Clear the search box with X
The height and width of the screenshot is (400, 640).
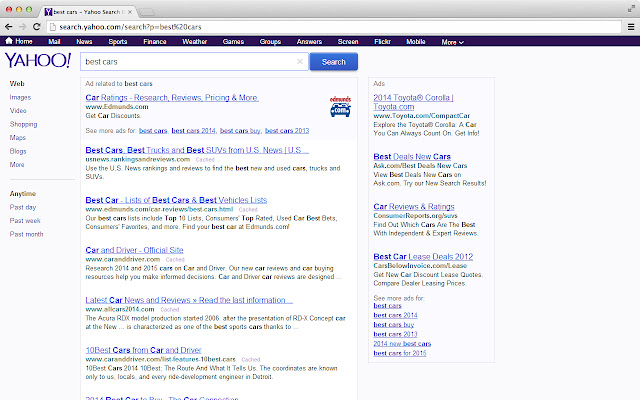point(300,62)
